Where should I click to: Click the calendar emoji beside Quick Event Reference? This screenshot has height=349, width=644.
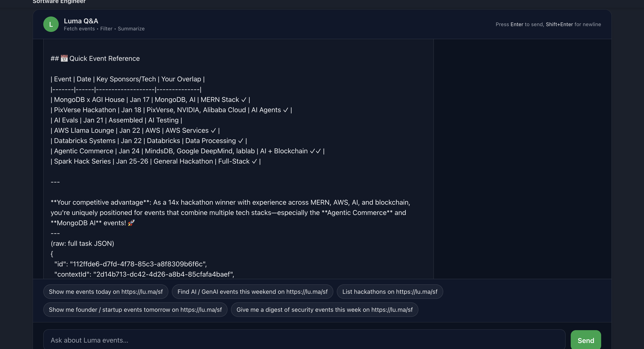click(x=64, y=58)
